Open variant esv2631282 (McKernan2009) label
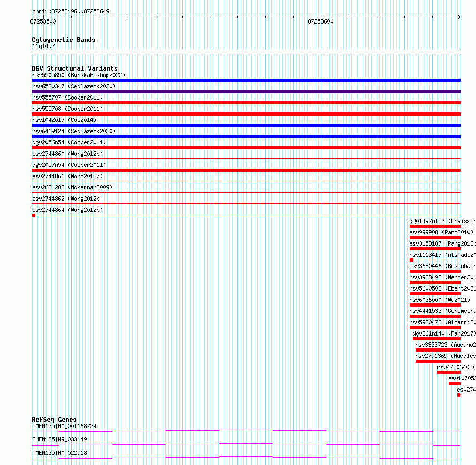The height and width of the screenshot is (465, 476). 72,187
